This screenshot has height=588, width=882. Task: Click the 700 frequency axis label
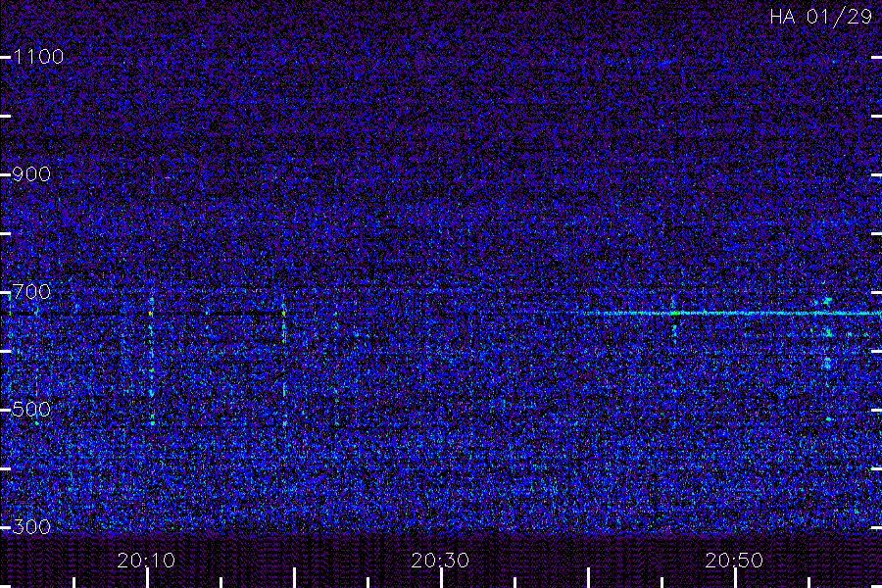[x=31, y=291]
